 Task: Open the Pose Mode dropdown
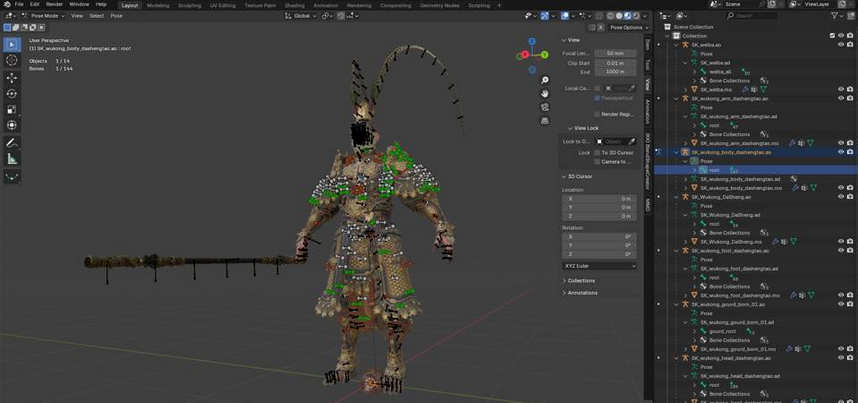pyautogui.click(x=43, y=16)
